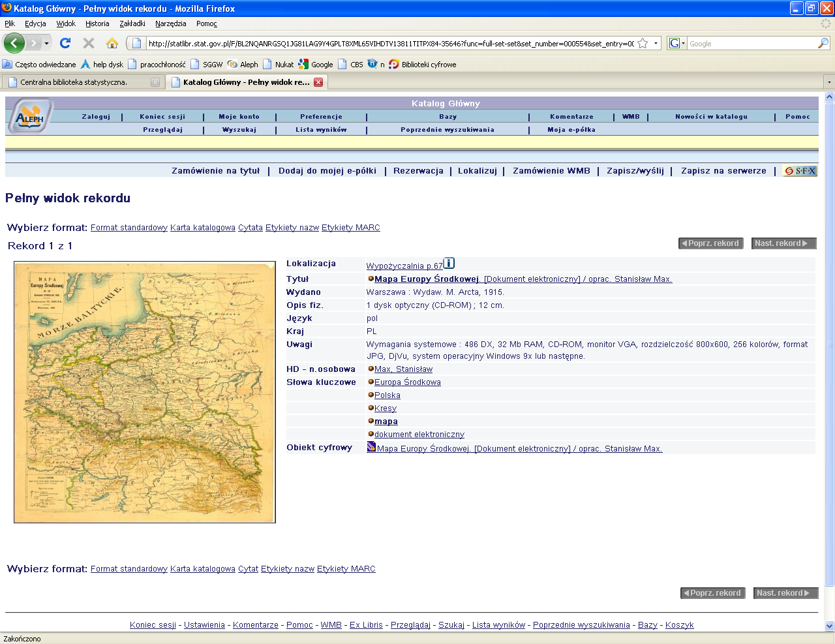
Task: Click the URL address field
Action: [x=391, y=44]
